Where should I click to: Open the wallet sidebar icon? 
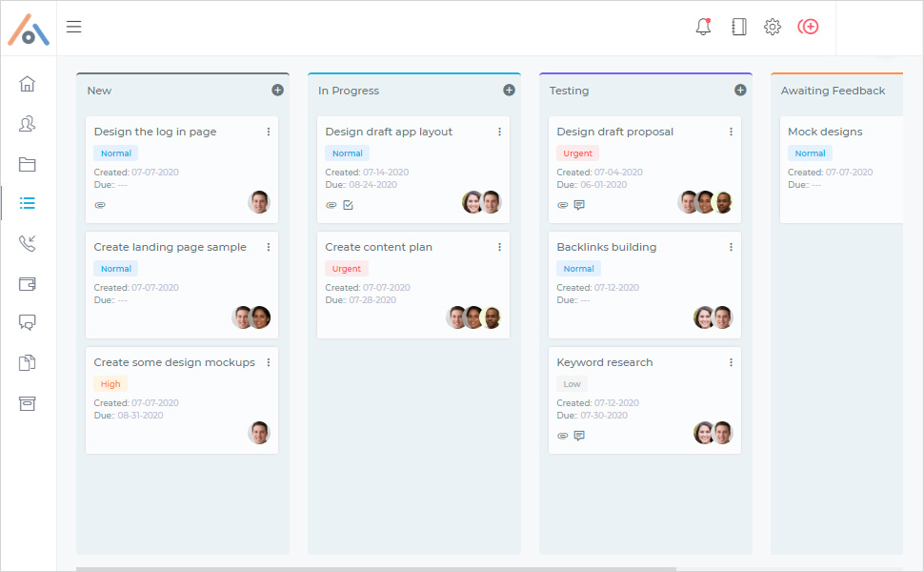coord(28,283)
